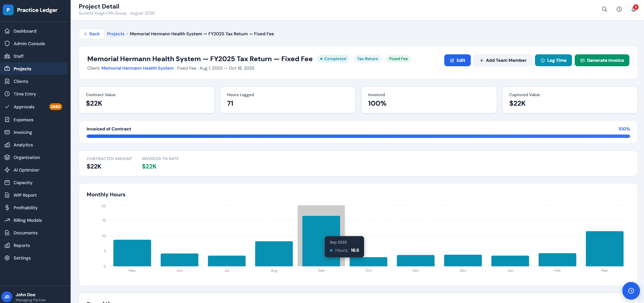This screenshot has width=644, height=303.
Task: Click the Analytics bar chart icon
Action: [7, 145]
